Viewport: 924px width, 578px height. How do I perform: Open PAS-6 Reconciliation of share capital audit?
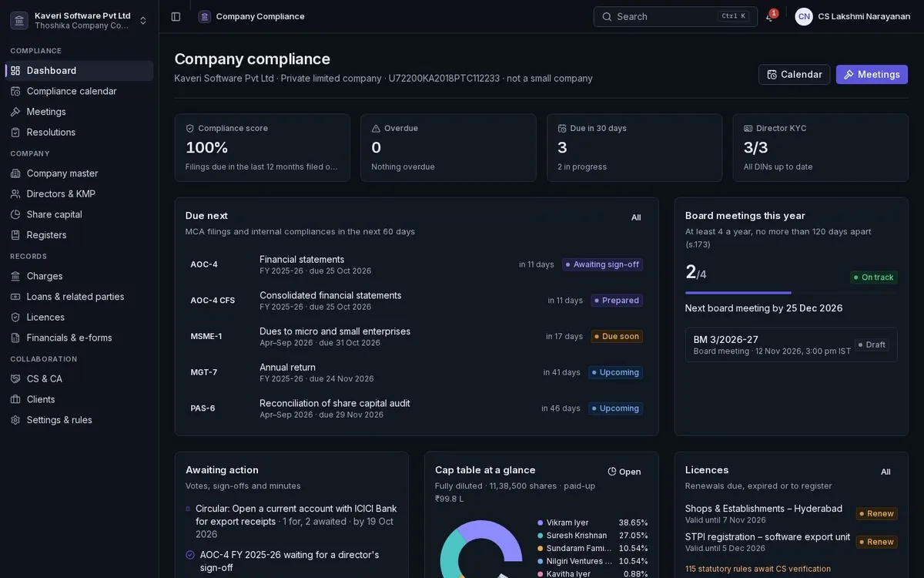coord(417,408)
